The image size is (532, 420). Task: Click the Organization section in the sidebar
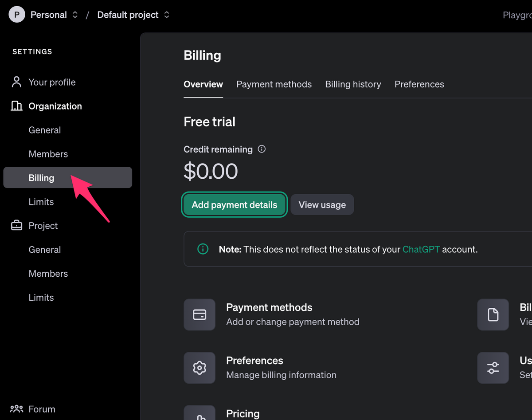(x=55, y=106)
